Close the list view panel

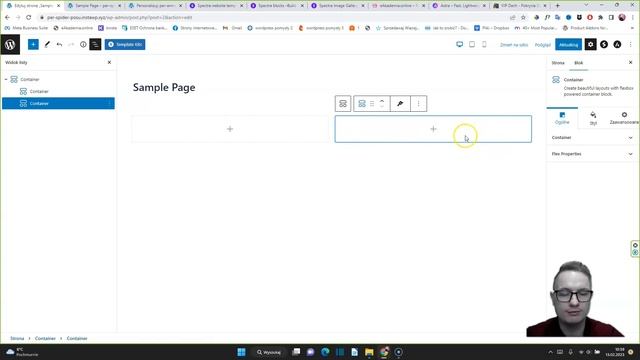pos(109,62)
